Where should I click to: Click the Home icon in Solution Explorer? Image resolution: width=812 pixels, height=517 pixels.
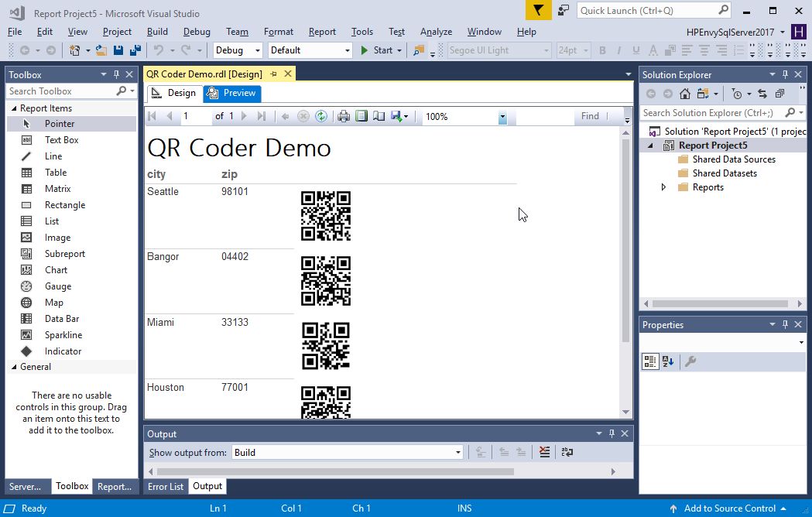[x=684, y=94]
